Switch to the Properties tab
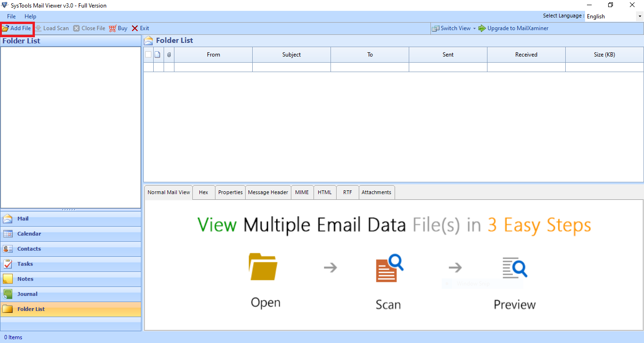 click(x=231, y=192)
